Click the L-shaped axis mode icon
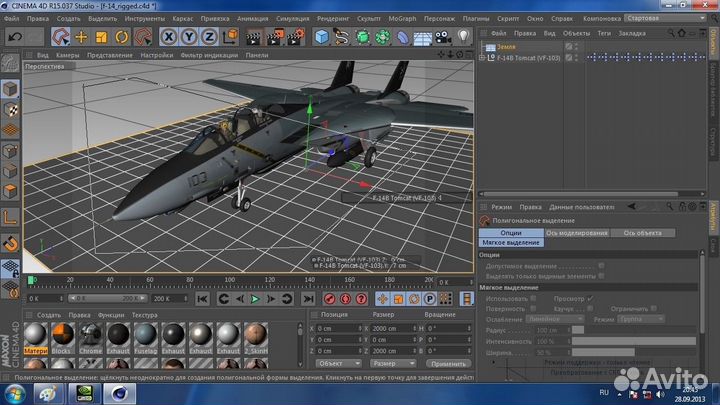Image resolution: width=720 pixels, height=405 pixels. (10, 217)
